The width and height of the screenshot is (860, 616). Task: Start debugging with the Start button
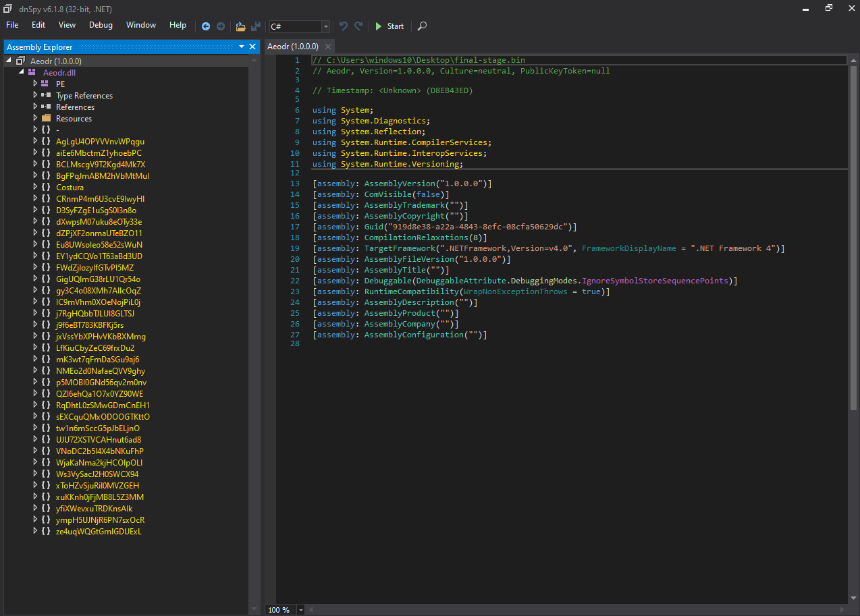click(x=389, y=26)
